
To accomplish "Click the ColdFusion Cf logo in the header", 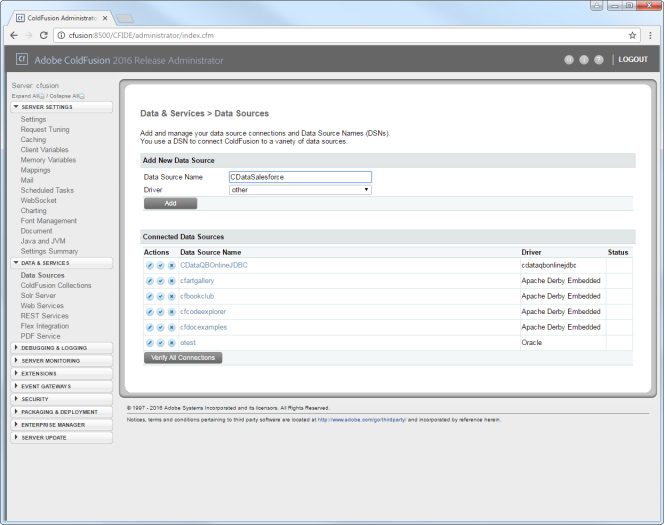I will 22,59.
